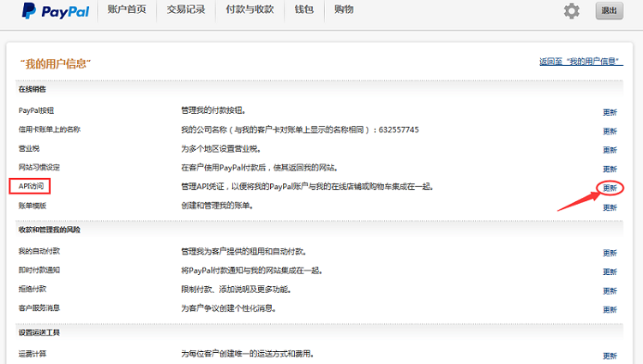The image size is (643, 364).
Task: Click the company name 632557745 description
Action: (x=300, y=129)
